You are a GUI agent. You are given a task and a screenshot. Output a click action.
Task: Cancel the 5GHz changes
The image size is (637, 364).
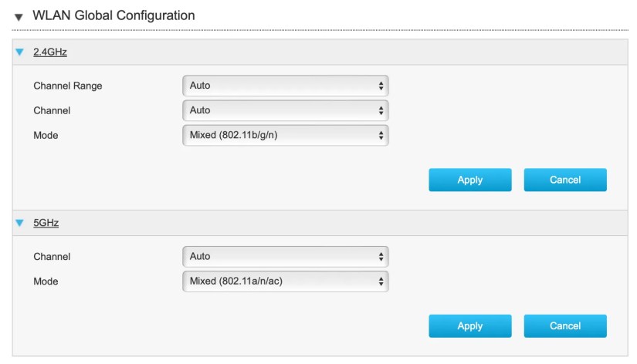pyautogui.click(x=564, y=326)
